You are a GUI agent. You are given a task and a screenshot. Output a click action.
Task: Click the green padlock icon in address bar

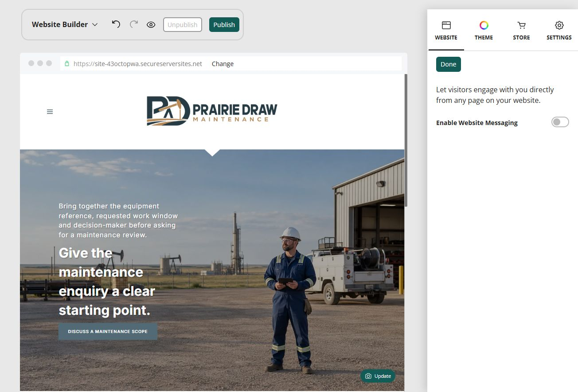click(x=67, y=64)
